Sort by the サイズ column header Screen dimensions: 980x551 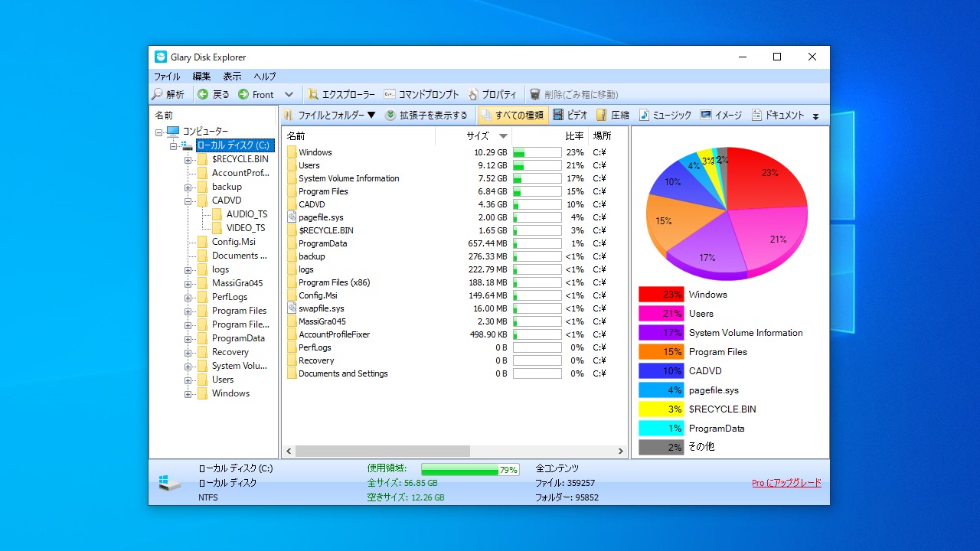pyautogui.click(x=474, y=135)
